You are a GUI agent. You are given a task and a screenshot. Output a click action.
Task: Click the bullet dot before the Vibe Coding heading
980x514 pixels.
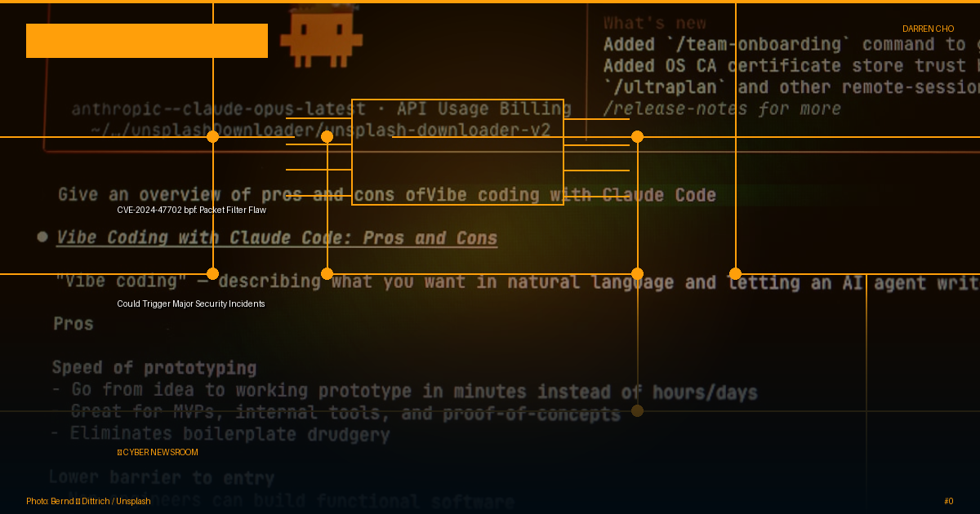tap(42, 237)
